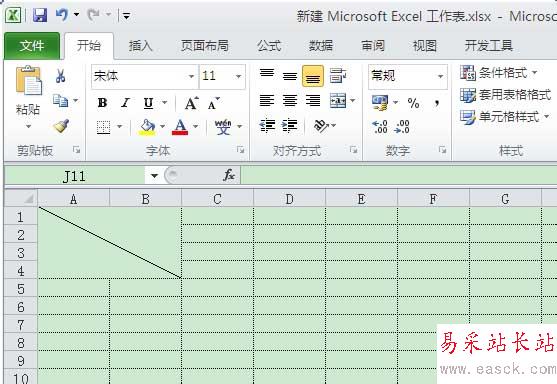The width and height of the screenshot is (557, 384).
Task: Click the Name Box showing J11
Action: coord(75,176)
